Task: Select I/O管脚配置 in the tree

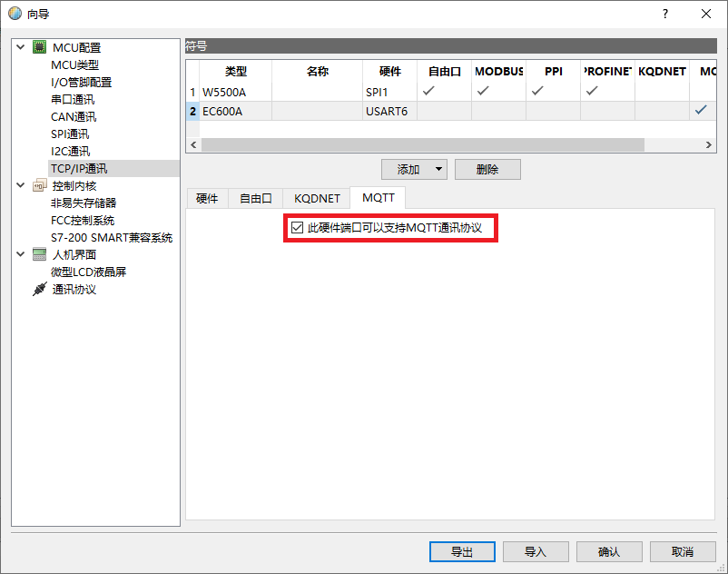Action: point(82,83)
